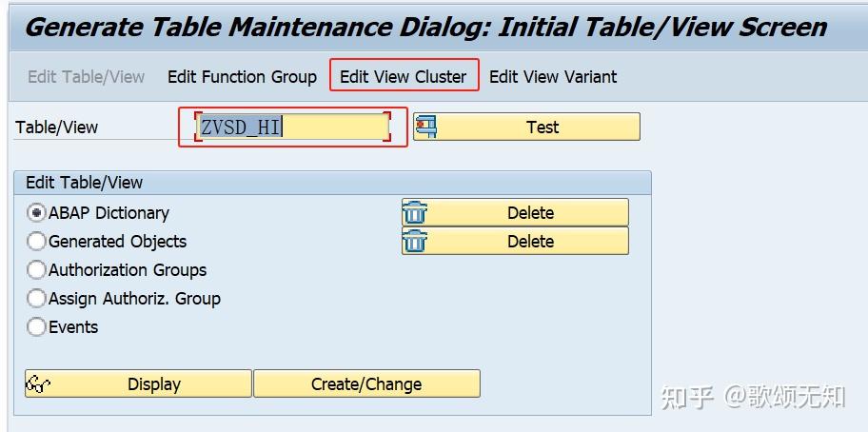Focus the Table/View input field
Image resolution: width=868 pixels, height=432 pixels.
(x=293, y=127)
